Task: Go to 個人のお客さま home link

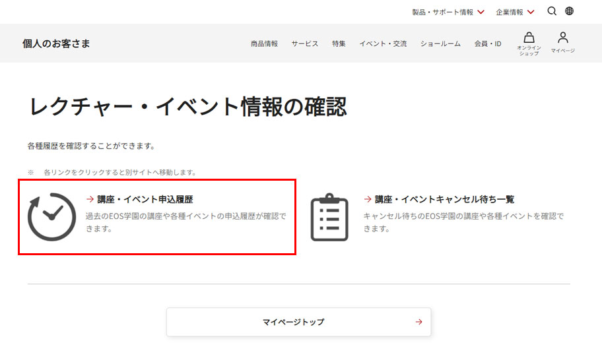Action: (56, 44)
